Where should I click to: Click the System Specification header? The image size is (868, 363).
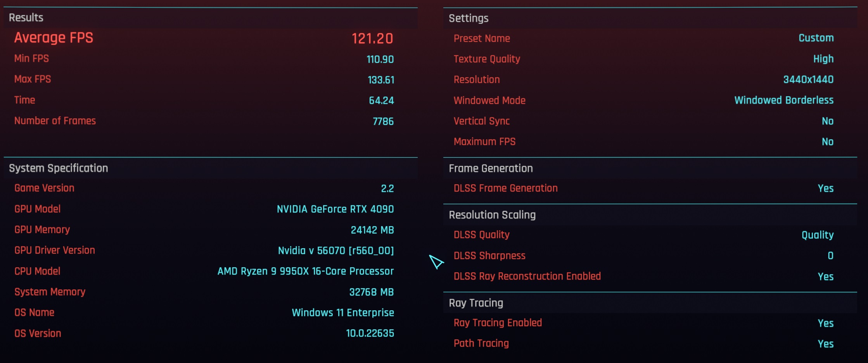click(x=59, y=168)
